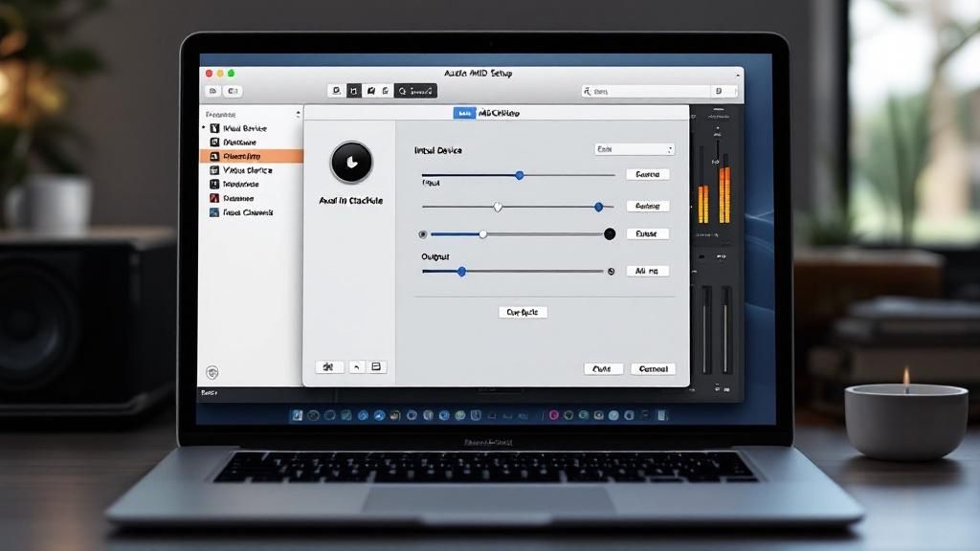Open the dropdown next to the device heading
The width and height of the screenshot is (980, 551).
[635, 149]
